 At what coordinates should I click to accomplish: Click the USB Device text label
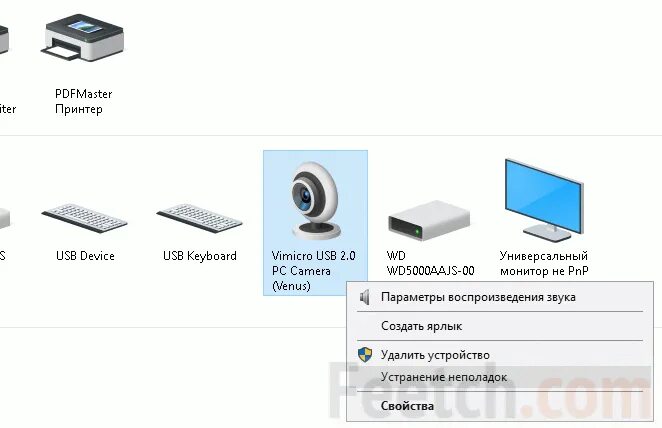point(85,256)
